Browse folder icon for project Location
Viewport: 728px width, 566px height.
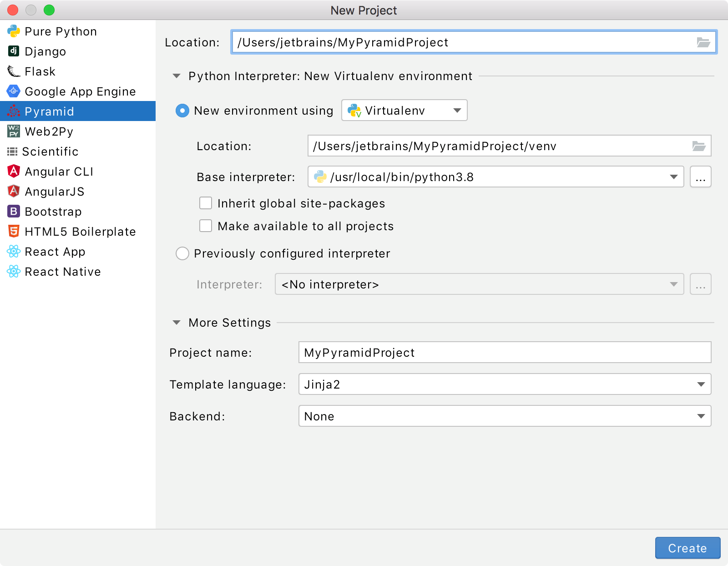703,42
